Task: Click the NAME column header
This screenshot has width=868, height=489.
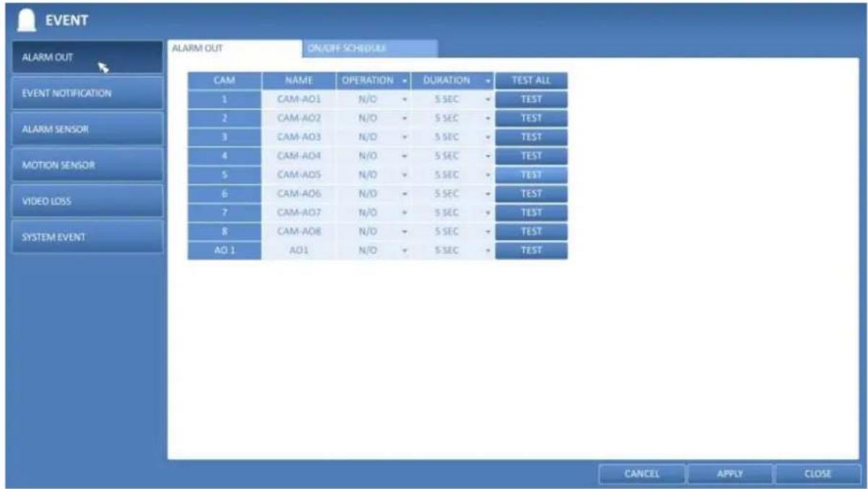Action: [x=298, y=80]
